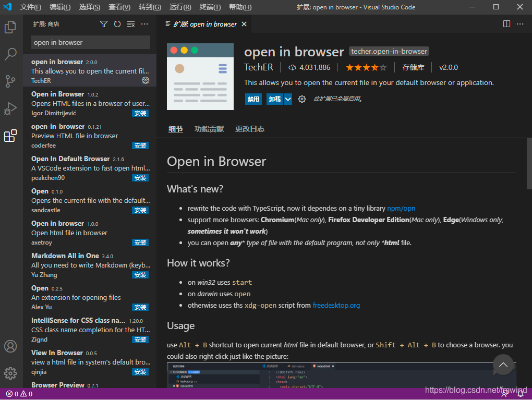Clear extension search results icon
This screenshot has height=400, width=532.
pyautogui.click(x=131, y=24)
